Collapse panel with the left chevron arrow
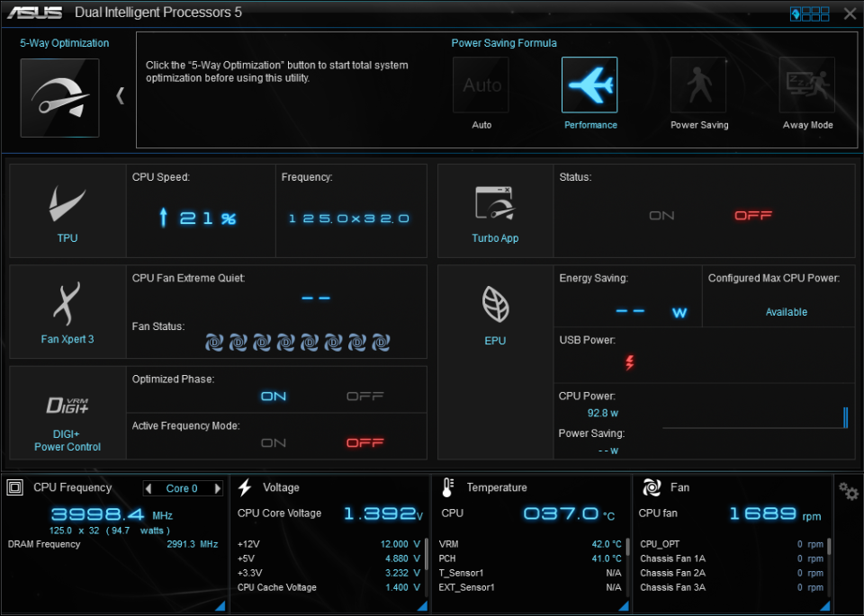The height and width of the screenshot is (616, 864). pyautogui.click(x=120, y=96)
